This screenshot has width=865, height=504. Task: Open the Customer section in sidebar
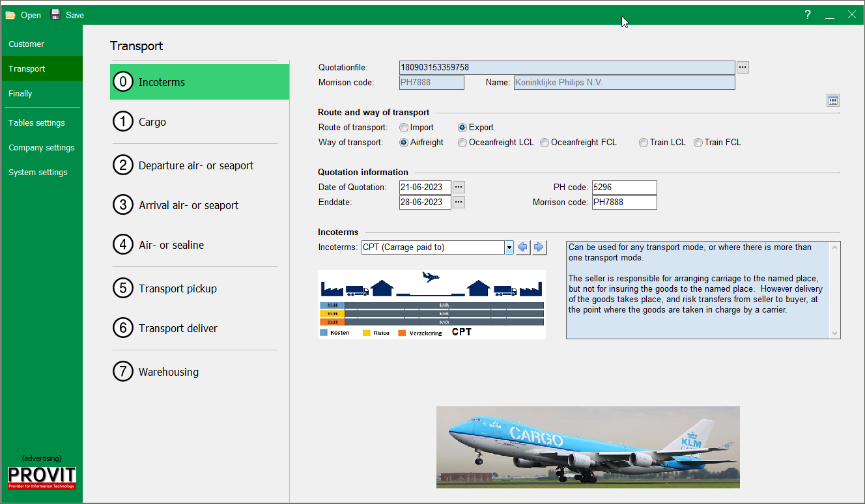[27, 44]
